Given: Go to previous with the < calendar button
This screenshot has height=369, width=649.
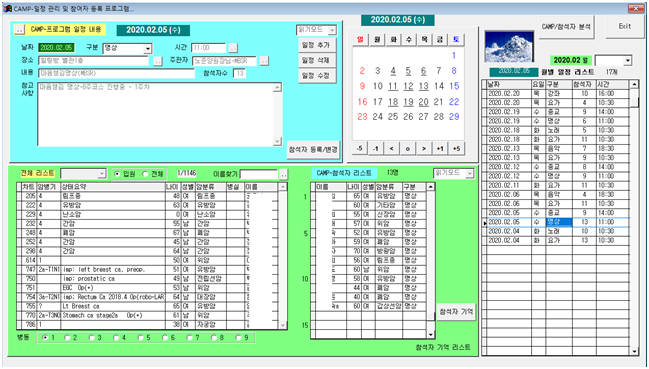Looking at the screenshot, I should coord(392,149).
